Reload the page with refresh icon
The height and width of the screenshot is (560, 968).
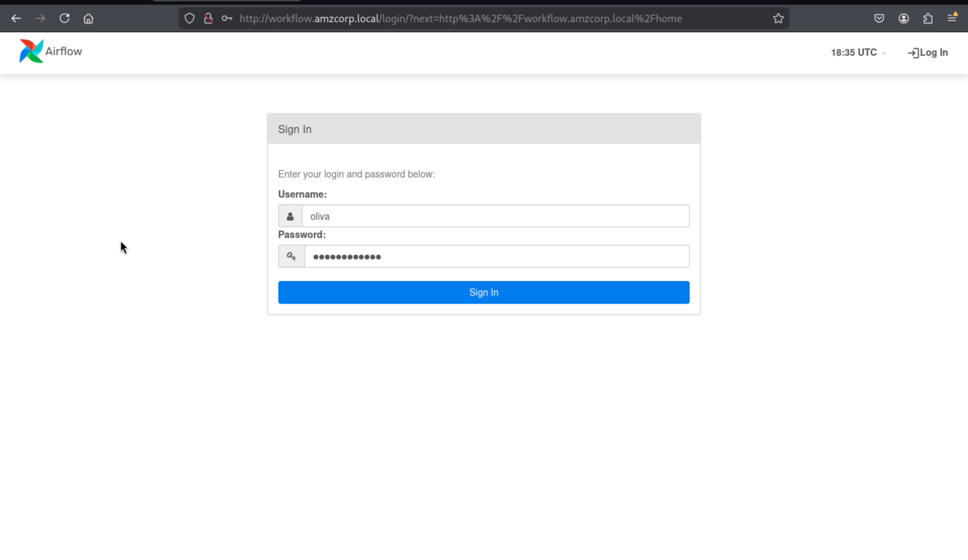tap(65, 18)
